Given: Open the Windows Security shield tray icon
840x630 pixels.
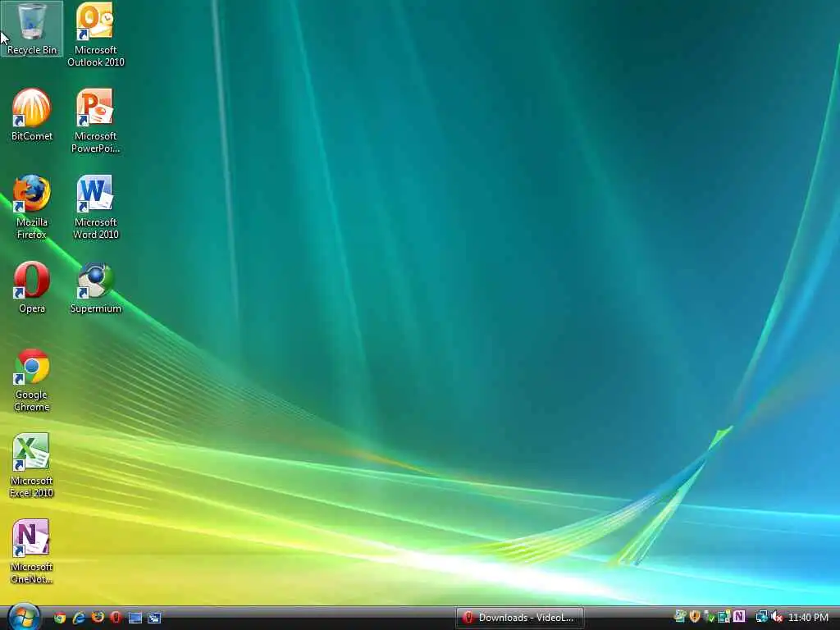Looking at the screenshot, I should tap(695, 617).
